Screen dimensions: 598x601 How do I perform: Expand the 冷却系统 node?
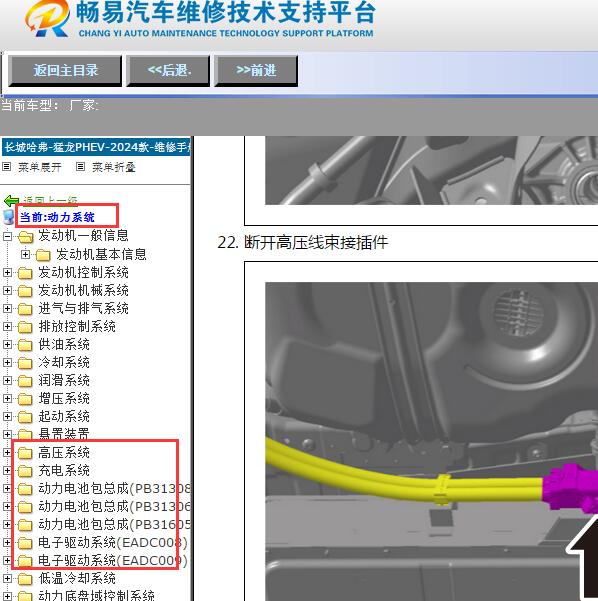7,363
